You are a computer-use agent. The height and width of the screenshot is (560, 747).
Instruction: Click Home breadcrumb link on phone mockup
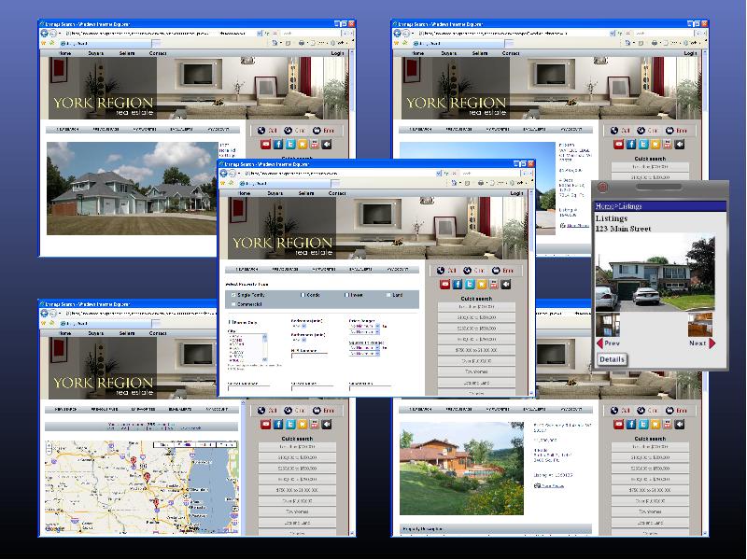point(604,206)
